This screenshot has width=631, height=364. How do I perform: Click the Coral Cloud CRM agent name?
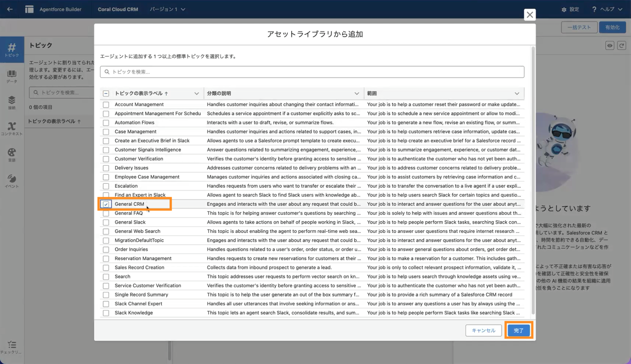click(x=118, y=9)
